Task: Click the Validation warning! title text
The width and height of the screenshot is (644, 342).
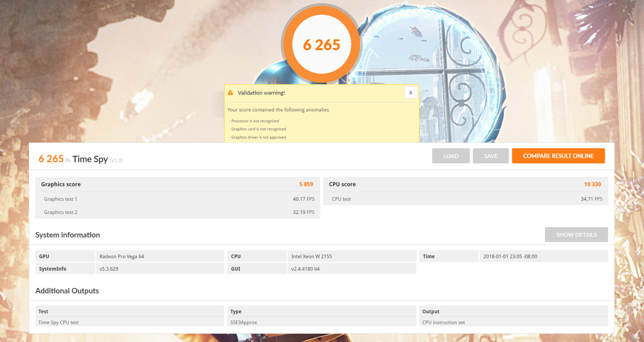Action: click(261, 93)
